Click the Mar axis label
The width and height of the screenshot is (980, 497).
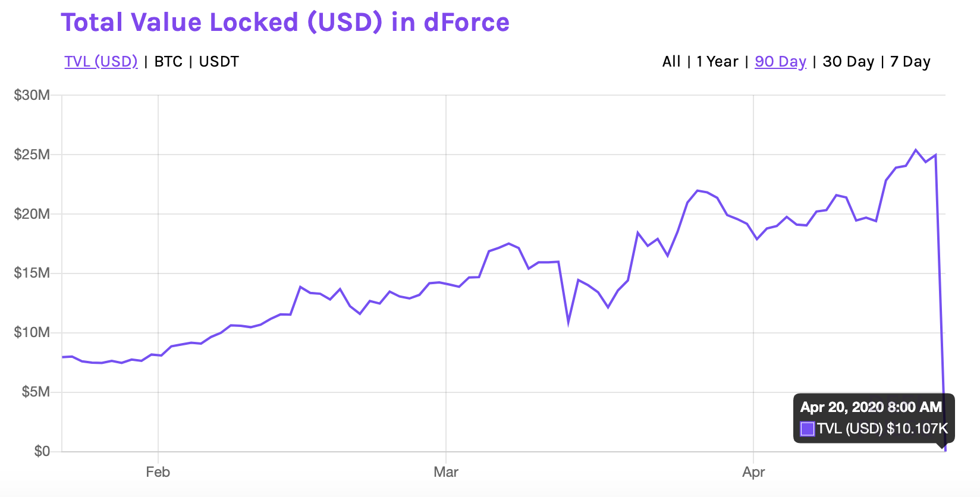pos(445,471)
